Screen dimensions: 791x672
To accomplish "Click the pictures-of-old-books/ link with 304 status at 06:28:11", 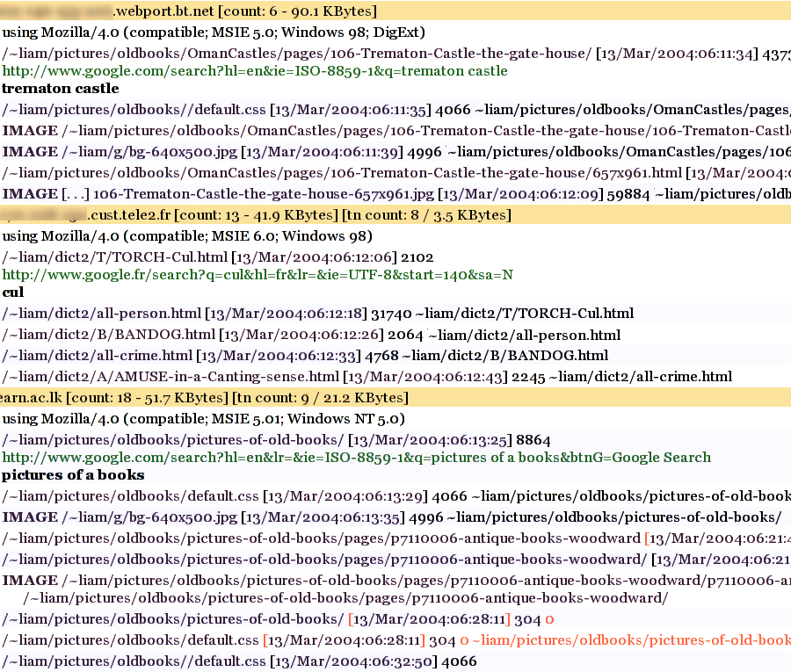I will (x=172, y=619).
